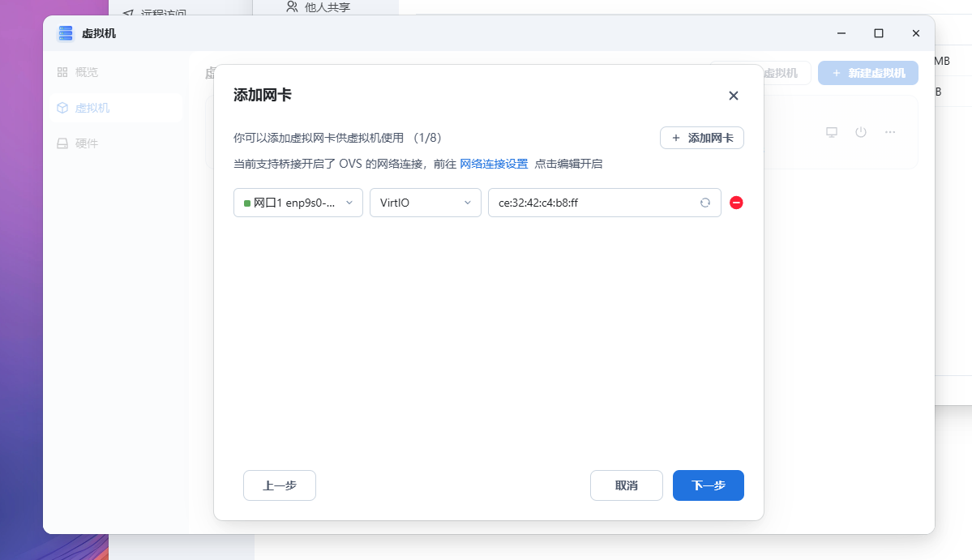Viewport: 972px width, 560px height.
Task: Proceed by clicking 下一步
Action: 708,485
